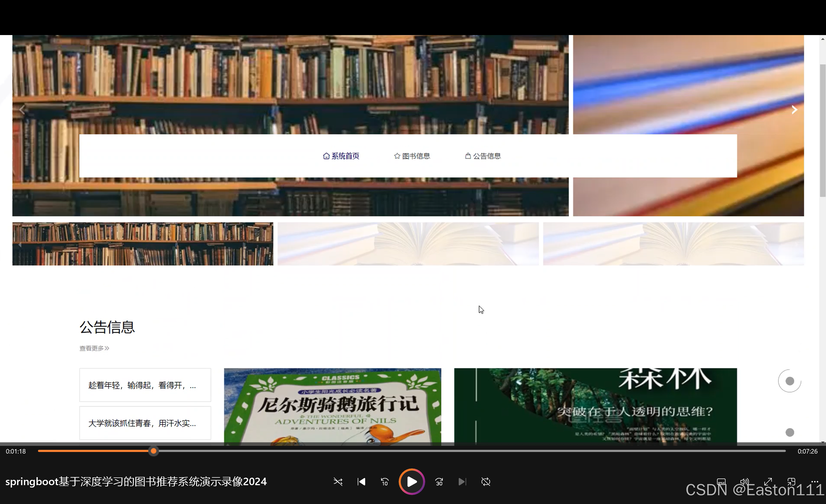Go to the next track
The image size is (826, 504).
462,482
